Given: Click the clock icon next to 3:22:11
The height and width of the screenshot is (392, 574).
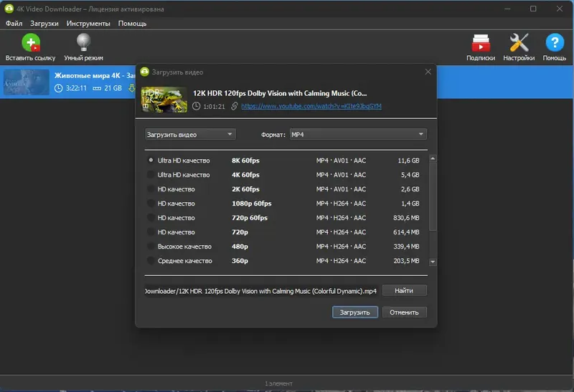Looking at the screenshot, I should (x=58, y=88).
